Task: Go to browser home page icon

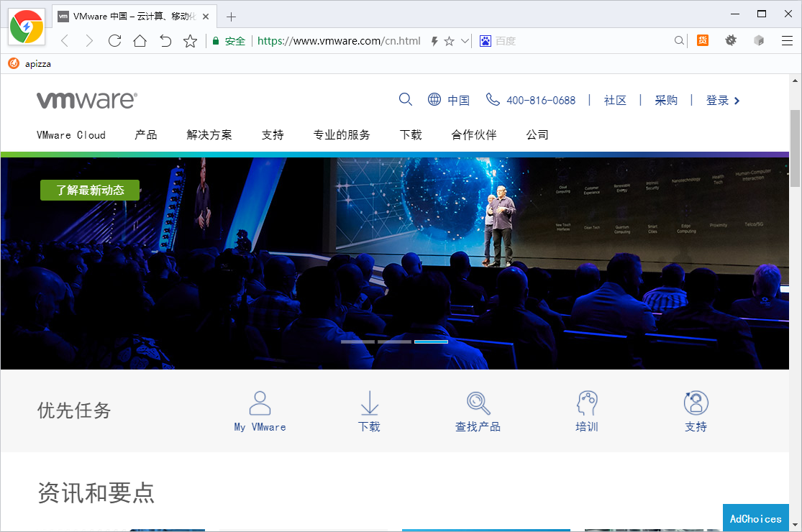Action: [140, 41]
